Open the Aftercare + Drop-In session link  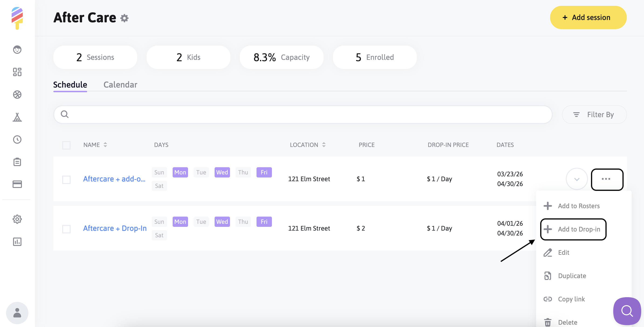coord(115,228)
